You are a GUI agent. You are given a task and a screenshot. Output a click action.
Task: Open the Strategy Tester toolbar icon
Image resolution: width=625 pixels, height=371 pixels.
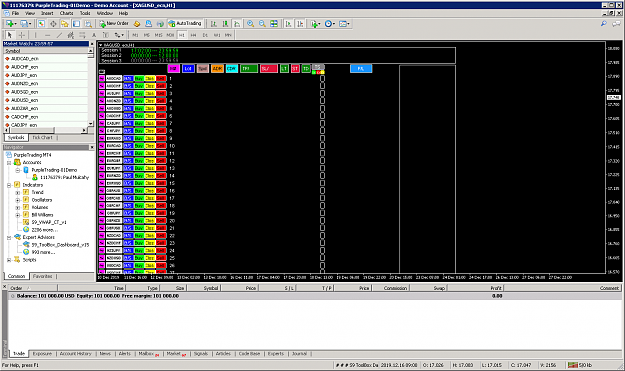click(88, 24)
